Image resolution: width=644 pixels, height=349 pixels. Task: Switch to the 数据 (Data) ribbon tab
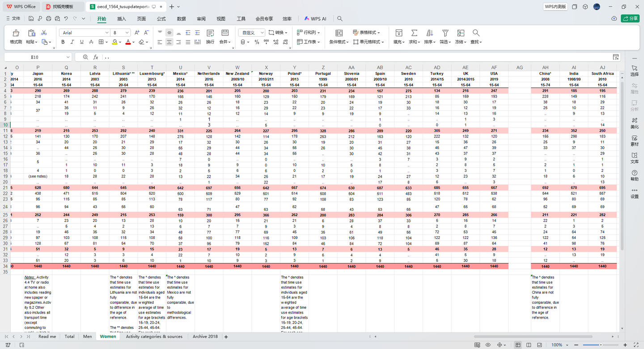tap(181, 19)
